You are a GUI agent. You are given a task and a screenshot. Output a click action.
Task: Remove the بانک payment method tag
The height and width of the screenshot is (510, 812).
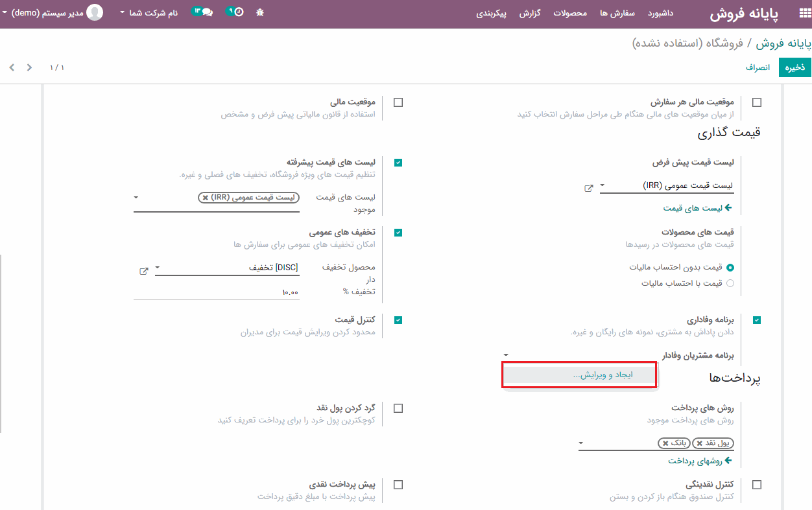point(665,443)
